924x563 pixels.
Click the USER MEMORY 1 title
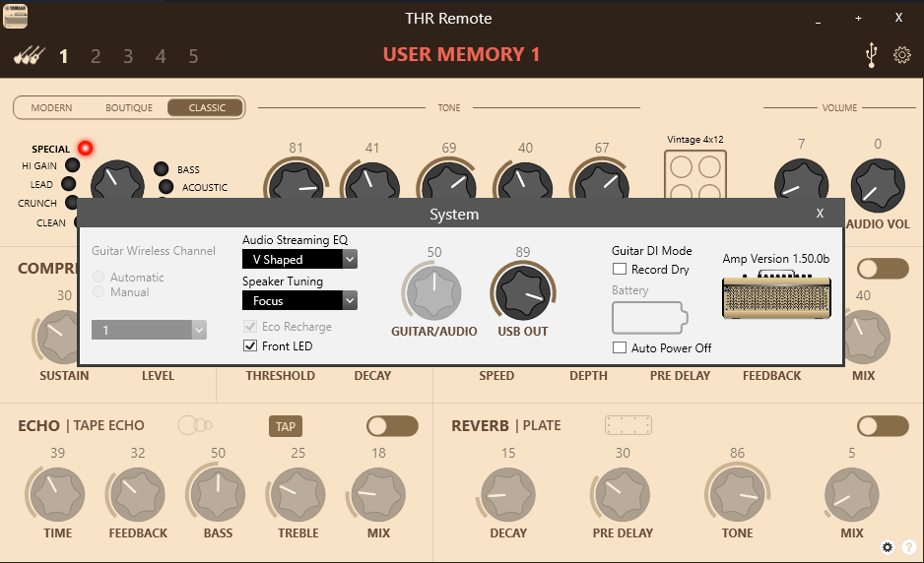pos(461,55)
